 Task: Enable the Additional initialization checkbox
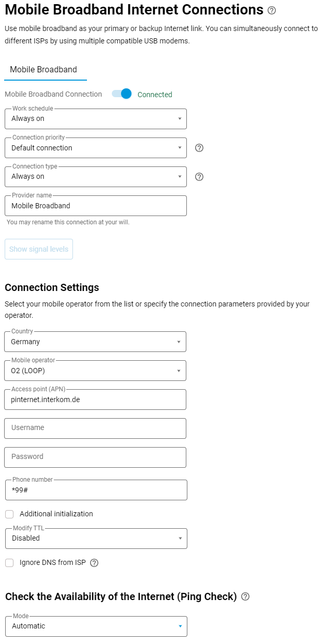point(9,514)
